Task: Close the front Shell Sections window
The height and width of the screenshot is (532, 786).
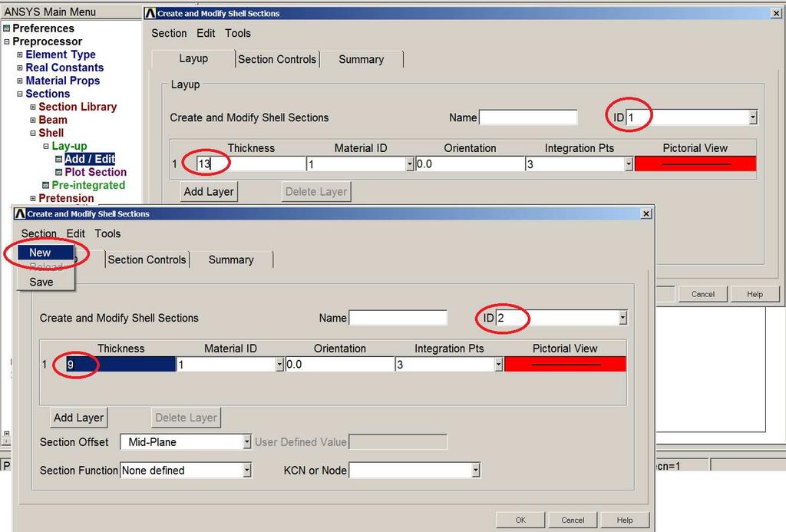Action: [x=646, y=213]
